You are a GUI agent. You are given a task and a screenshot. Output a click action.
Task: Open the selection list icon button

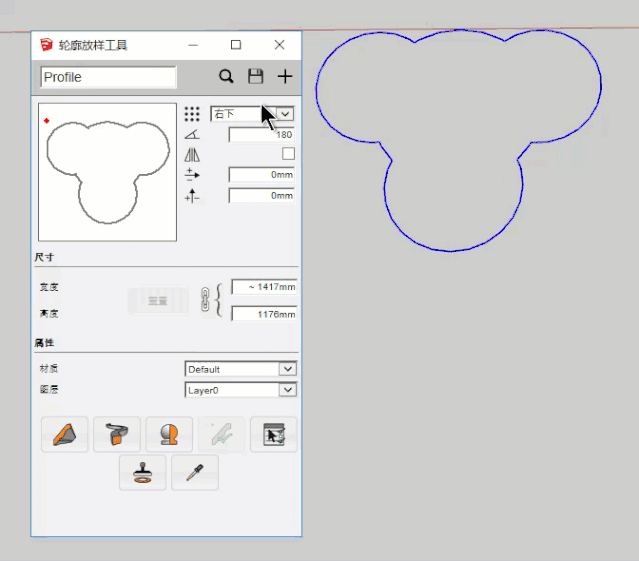[273, 434]
